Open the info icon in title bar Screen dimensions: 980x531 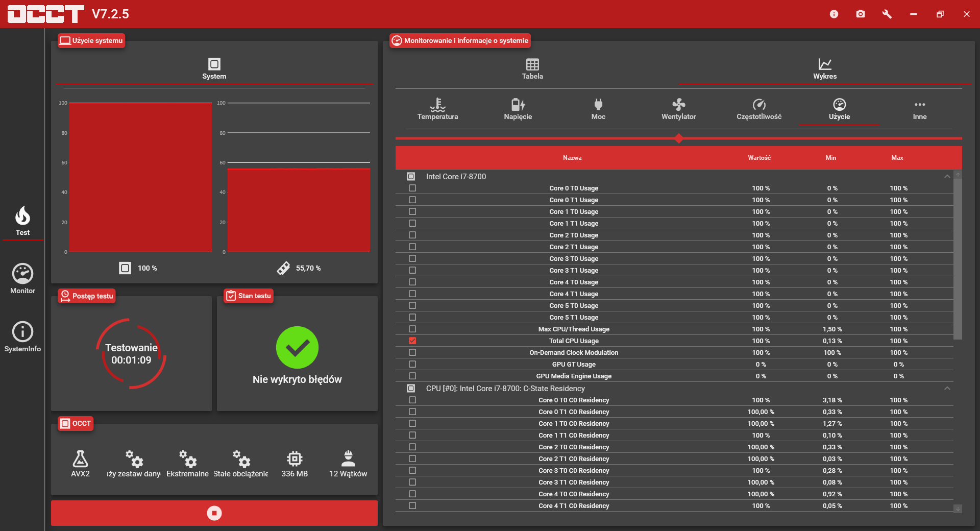[x=834, y=14]
